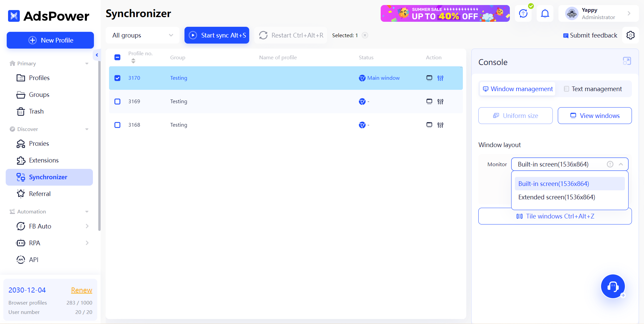
Task: Open the settings gear icon
Action: [x=631, y=35]
